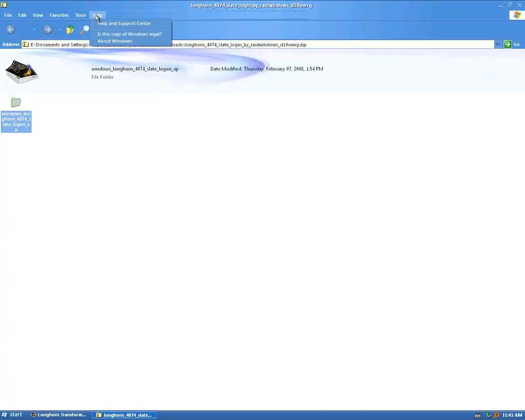Image resolution: width=525 pixels, height=420 pixels.
Task: Open the Tools menu
Action: (80, 15)
